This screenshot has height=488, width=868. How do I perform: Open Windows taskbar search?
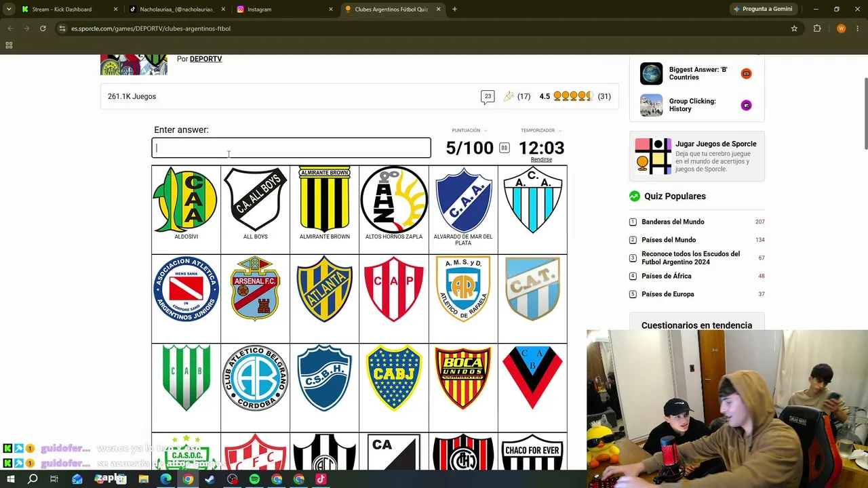tap(33, 479)
